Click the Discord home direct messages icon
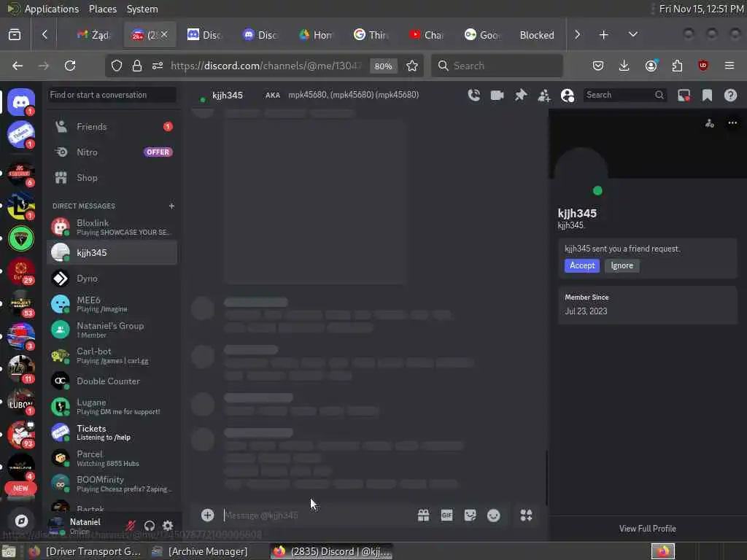The height and width of the screenshot is (560, 747). click(x=20, y=101)
